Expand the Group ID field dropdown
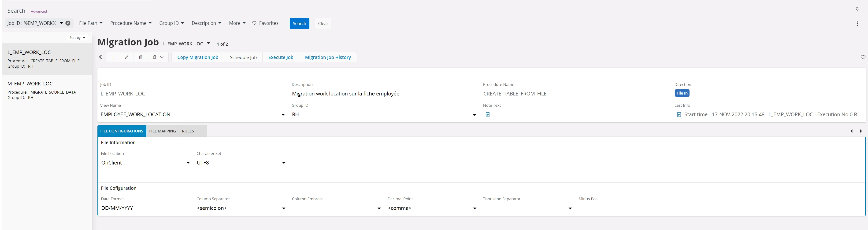Image resolution: width=868 pixels, height=230 pixels. (475, 115)
